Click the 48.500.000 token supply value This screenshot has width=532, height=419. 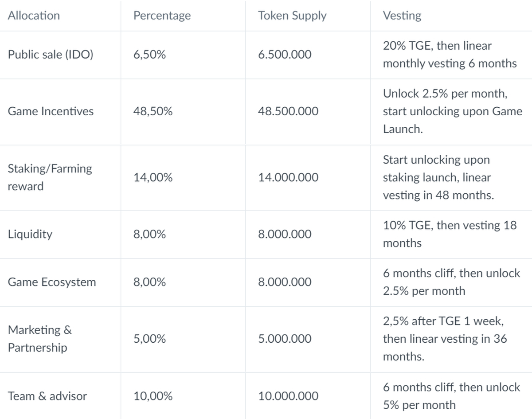click(x=288, y=111)
